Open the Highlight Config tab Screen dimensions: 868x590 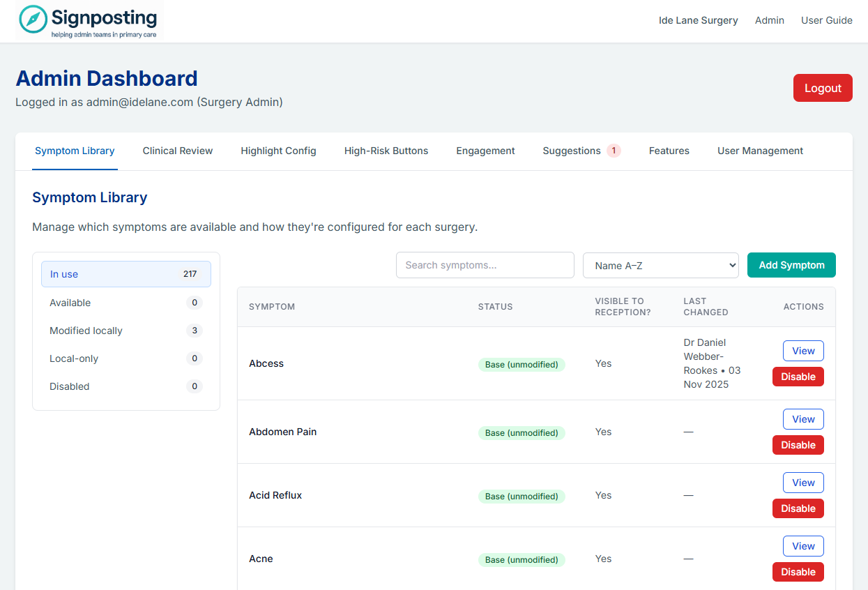point(278,151)
